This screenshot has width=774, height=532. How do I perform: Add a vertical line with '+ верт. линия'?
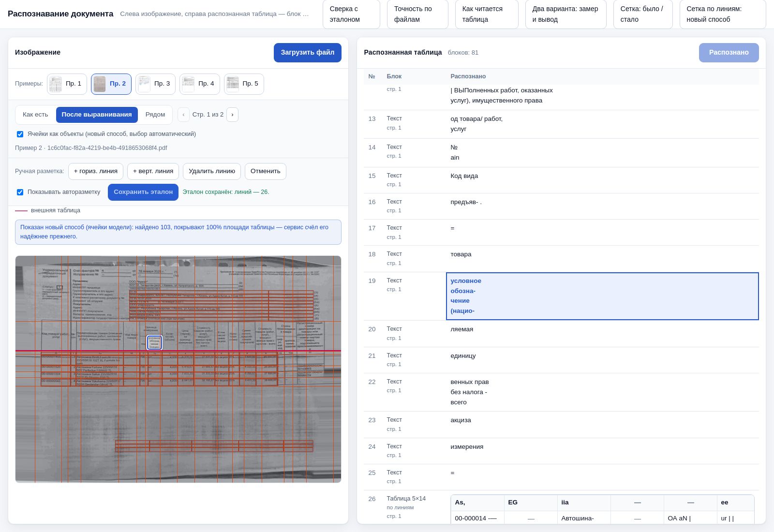pyautogui.click(x=153, y=171)
